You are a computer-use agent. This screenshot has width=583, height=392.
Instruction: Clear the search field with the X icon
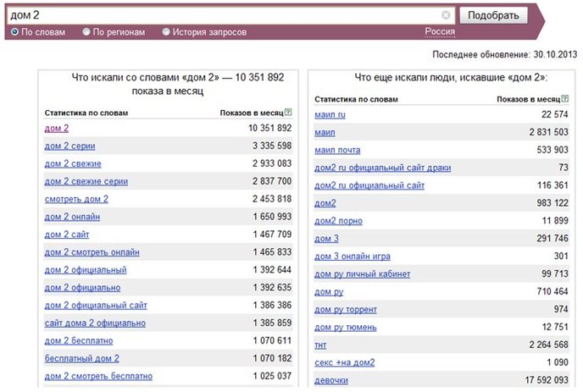pos(446,15)
